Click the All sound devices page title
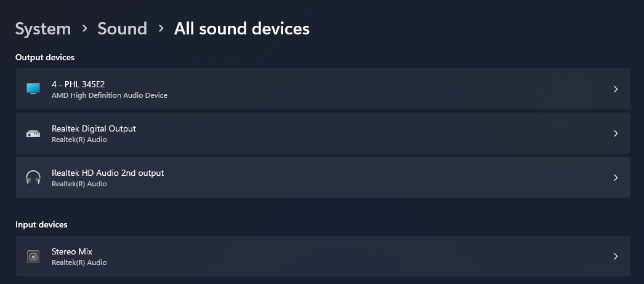This screenshot has height=284, width=644. point(241,29)
